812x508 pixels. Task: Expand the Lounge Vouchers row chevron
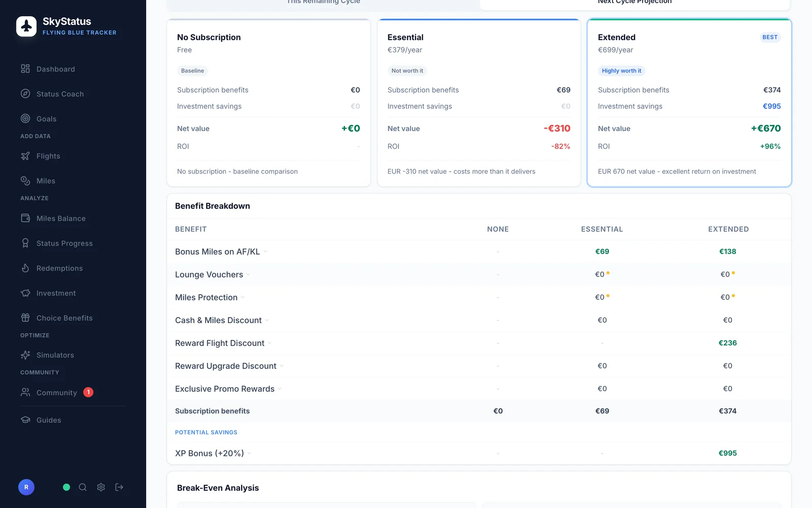click(x=248, y=275)
